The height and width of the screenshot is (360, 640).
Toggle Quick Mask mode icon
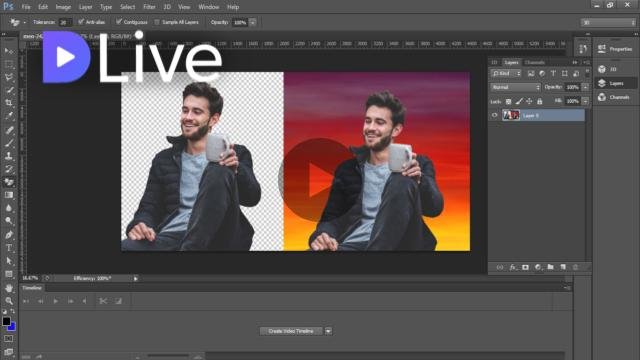pyautogui.click(x=9, y=339)
